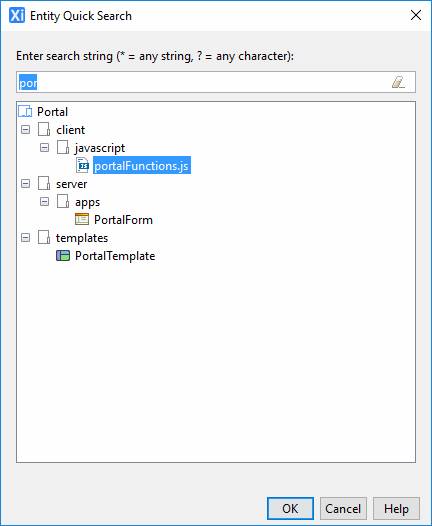The height and width of the screenshot is (526, 432).
Task: Collapse the javascript folder node
Action: 44,148
